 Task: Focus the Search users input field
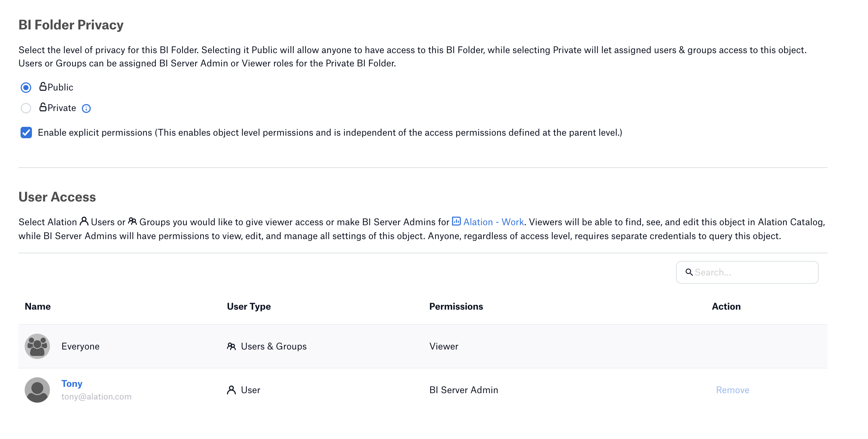tap(747, 272)
